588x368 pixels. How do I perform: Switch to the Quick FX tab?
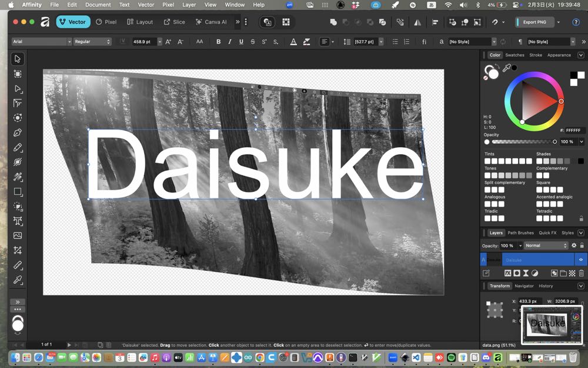(547, 233)
